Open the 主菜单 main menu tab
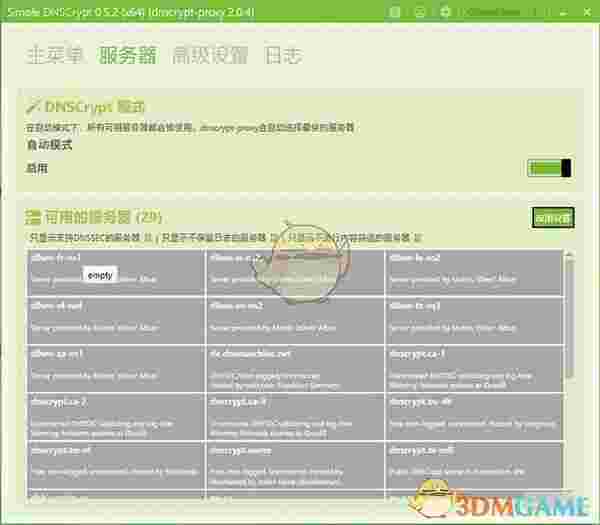 tap(54, 55)
